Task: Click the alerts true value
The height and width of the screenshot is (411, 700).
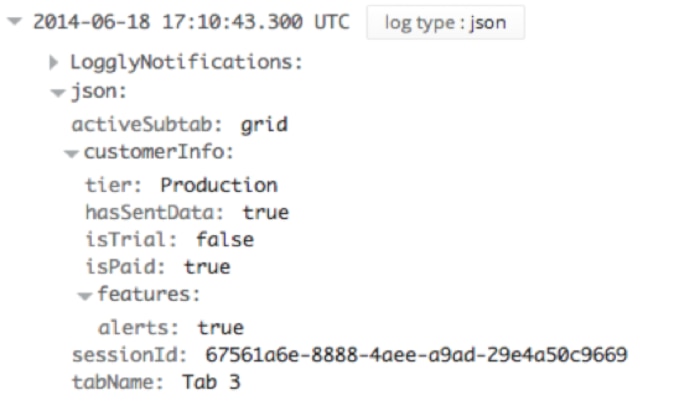Action: pos(220,327)
